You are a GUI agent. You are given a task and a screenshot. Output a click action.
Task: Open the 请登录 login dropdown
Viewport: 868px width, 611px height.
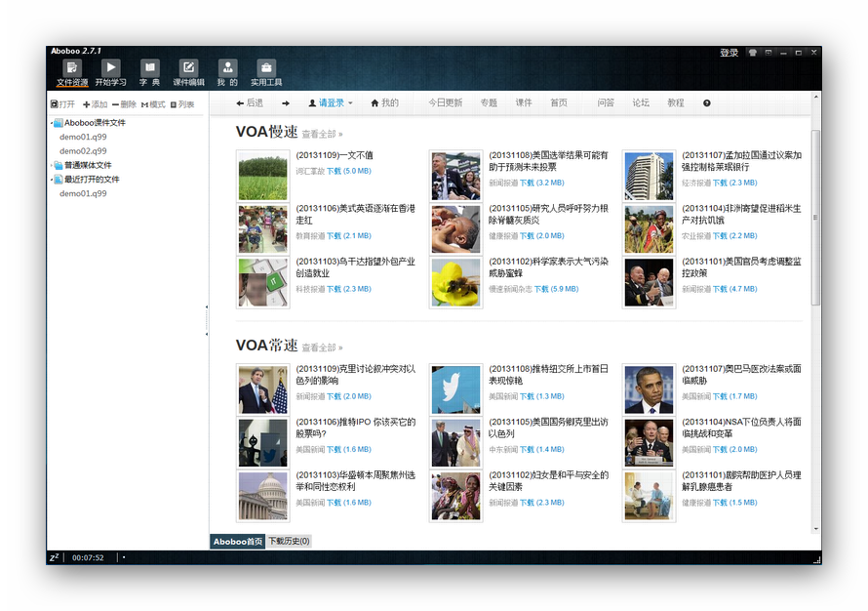coord(331,102)
